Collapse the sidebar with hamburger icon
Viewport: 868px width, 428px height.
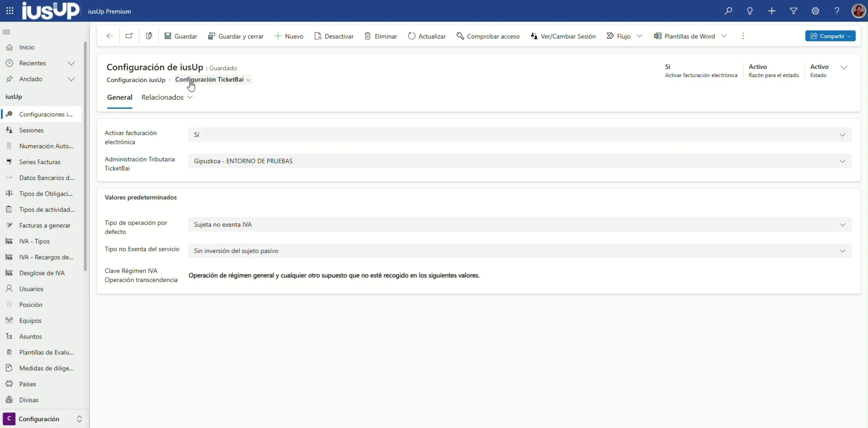tap(6, 32)
